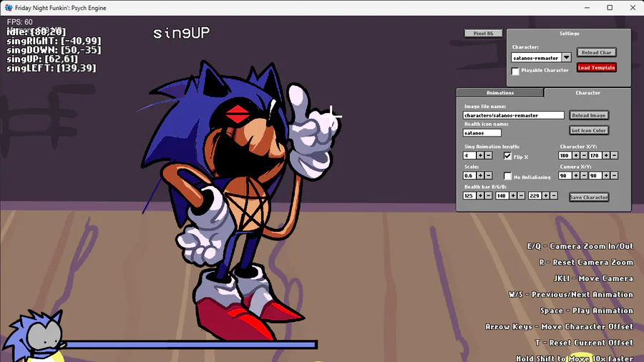Viewport: 644px width, 362px height.
Task: Increase Health bar blue value
Action: click(546, 196)
